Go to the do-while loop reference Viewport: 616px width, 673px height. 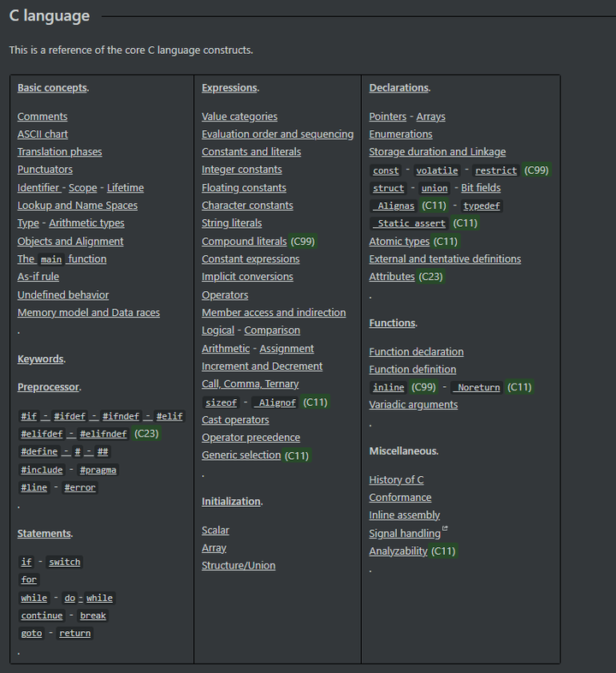tap(88, 598)
